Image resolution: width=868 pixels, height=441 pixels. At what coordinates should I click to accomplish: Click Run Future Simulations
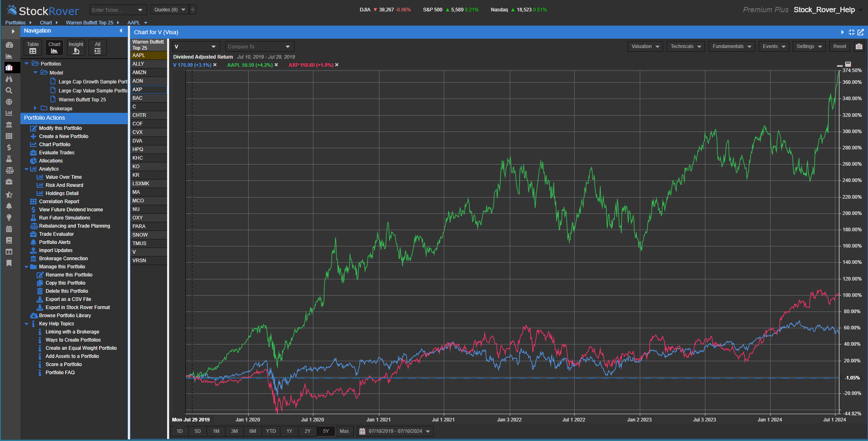pyautogui.click(x=64, y=218)
